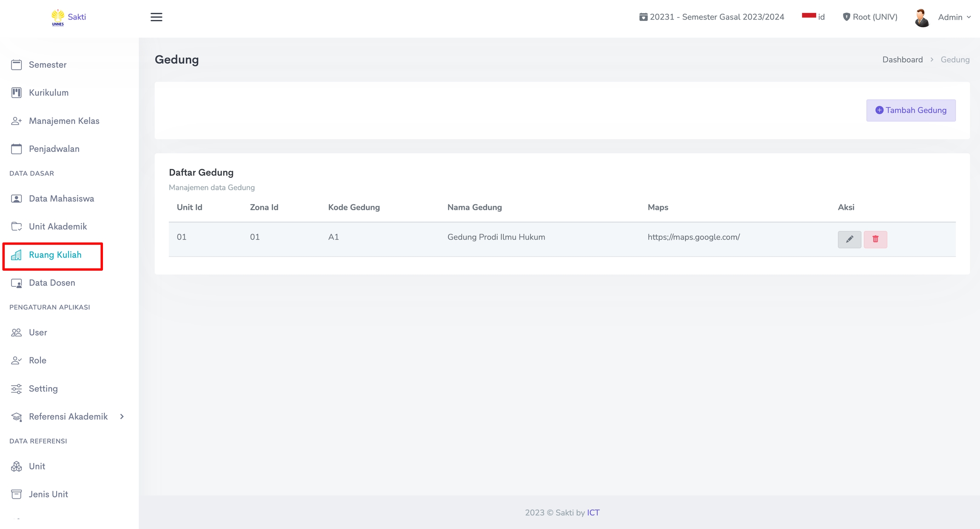980x529 pixels.
Task: Expand the Referensi Akademik submenu chevron
Action: pyautogui.click(x=122, y=417)
